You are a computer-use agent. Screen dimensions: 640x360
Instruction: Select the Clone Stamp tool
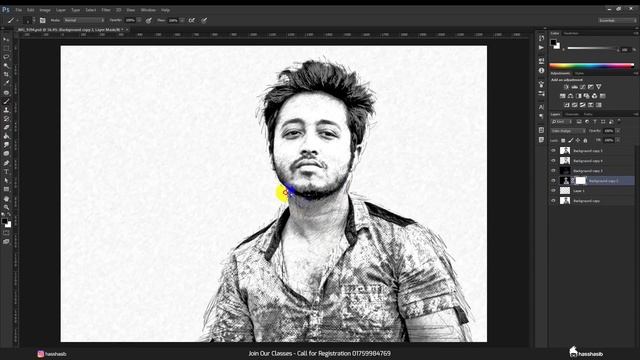pyautogui.click(x=6, y=110)
